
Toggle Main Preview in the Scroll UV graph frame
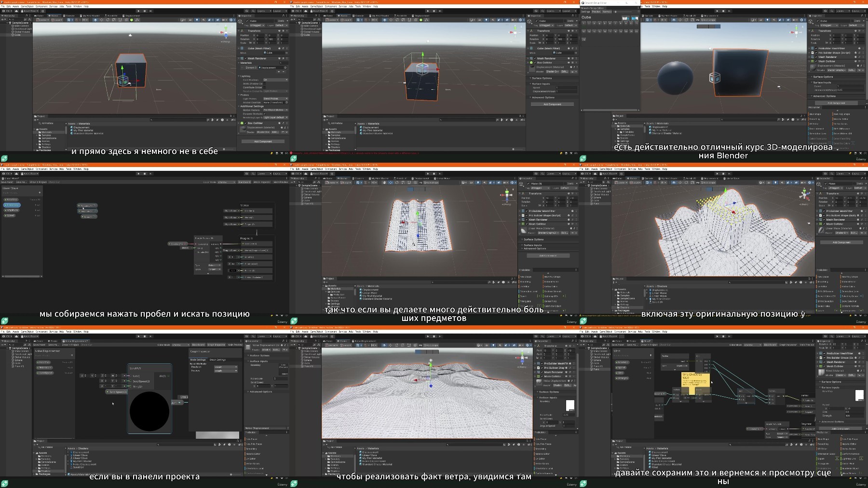(235, 345)
